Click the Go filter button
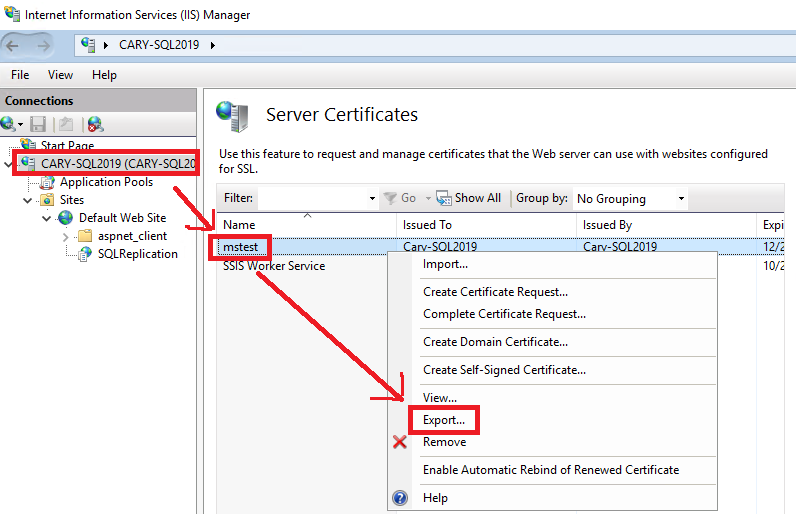 tap(400, 198)
